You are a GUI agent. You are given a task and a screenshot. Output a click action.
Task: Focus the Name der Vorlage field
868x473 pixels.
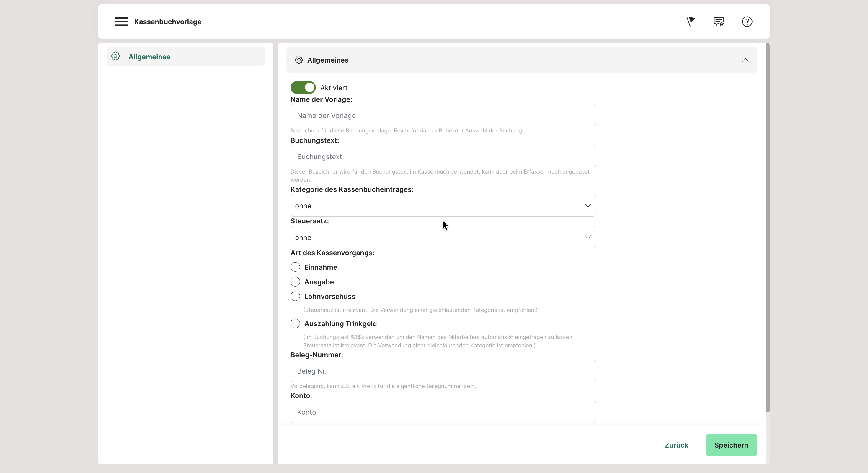click(443, 115)
